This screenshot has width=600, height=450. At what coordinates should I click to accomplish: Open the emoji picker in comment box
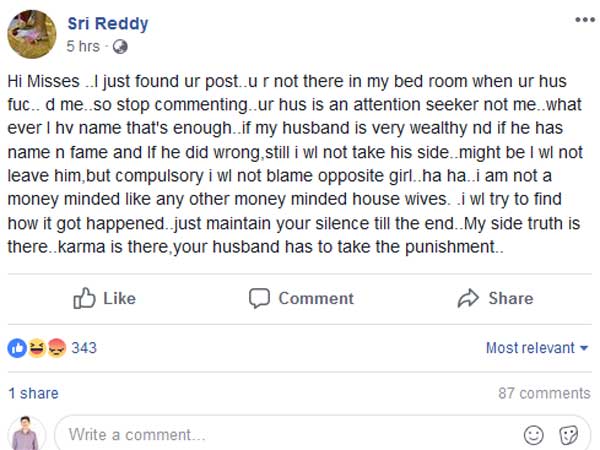tap(534, 435)
